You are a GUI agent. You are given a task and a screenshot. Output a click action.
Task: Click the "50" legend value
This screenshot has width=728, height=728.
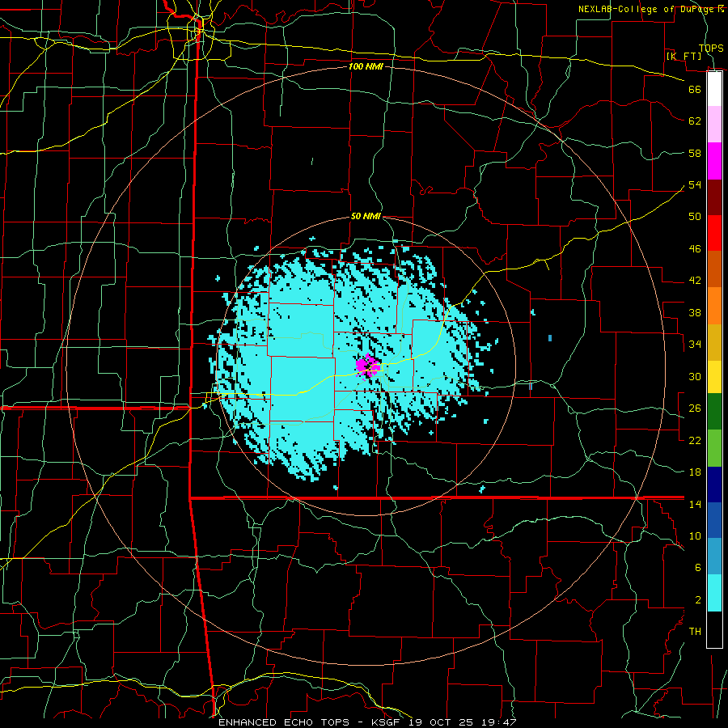click(695, 217)
